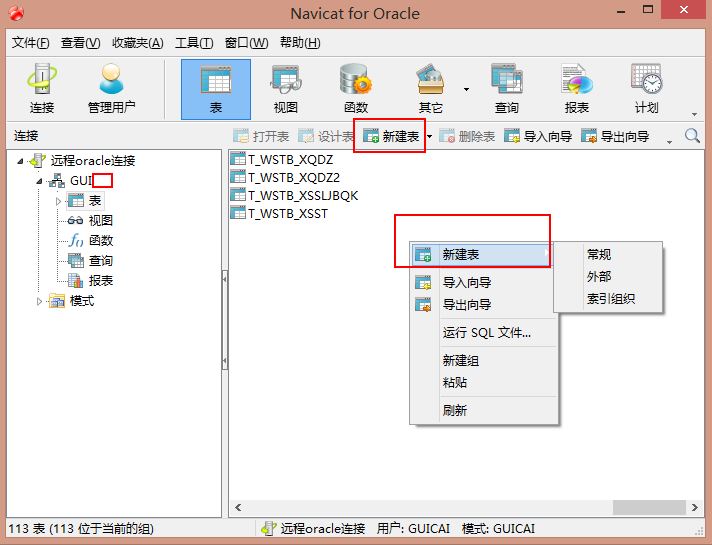Screen dimensions: 712x545
Task: Click the 连接 connection toolbar icon
Action: (x=42, y=89)
